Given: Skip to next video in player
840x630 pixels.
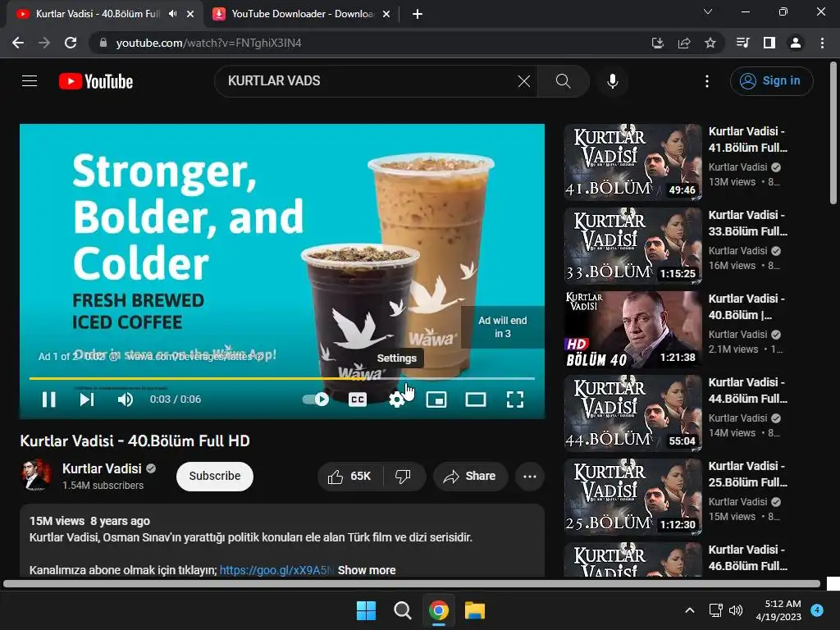Looking at the screenshot, I should click(87, 399).
